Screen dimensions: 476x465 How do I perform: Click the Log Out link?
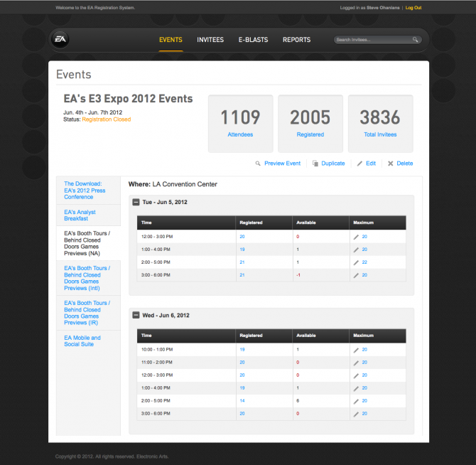[x=413, y=8]
